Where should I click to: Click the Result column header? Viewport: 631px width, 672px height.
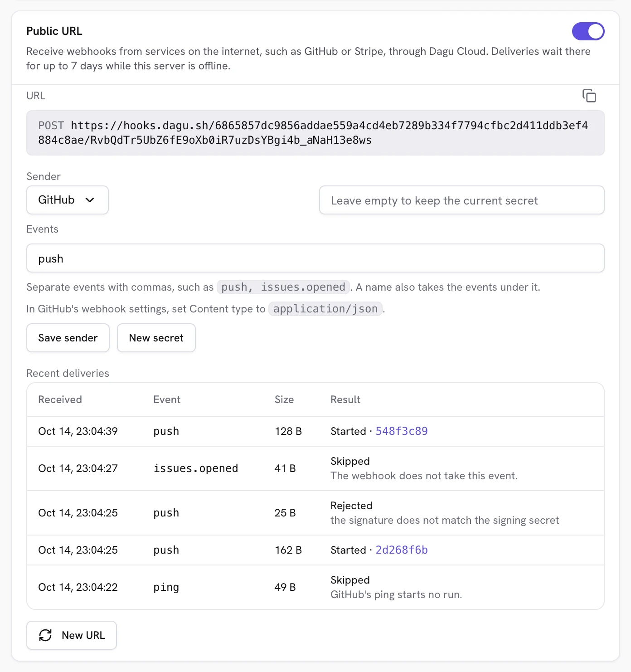click(345, 399)
